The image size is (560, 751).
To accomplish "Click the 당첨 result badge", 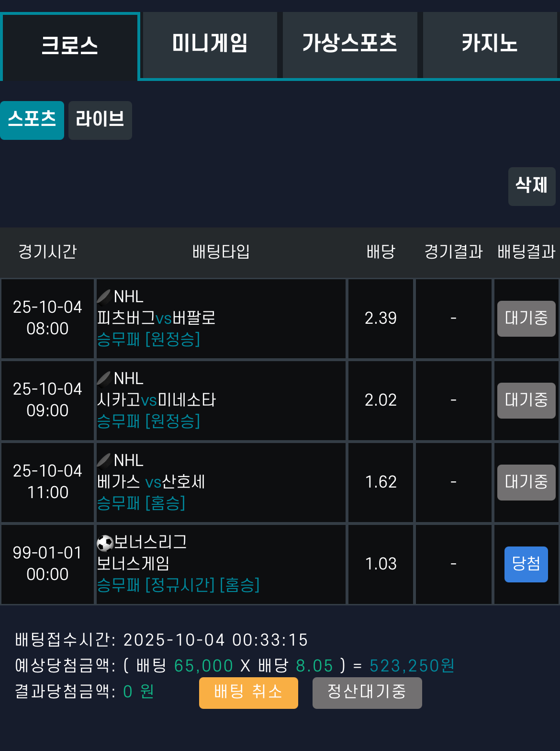I will [526, 564].
